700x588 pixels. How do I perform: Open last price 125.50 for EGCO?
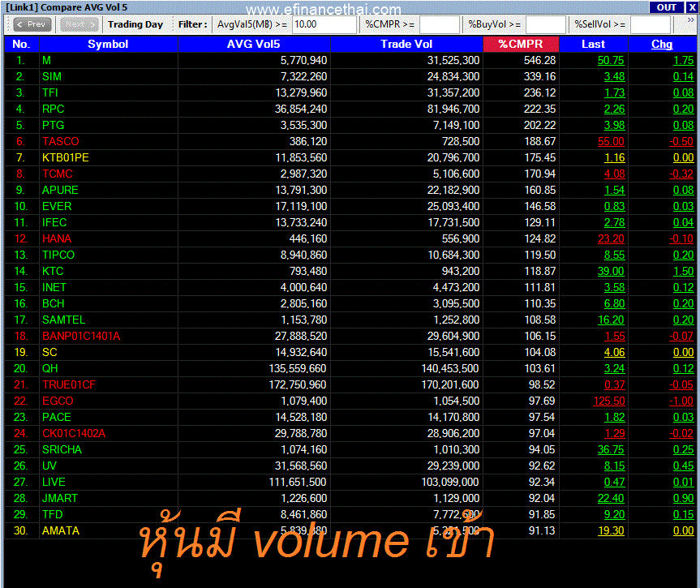(609, 401)
